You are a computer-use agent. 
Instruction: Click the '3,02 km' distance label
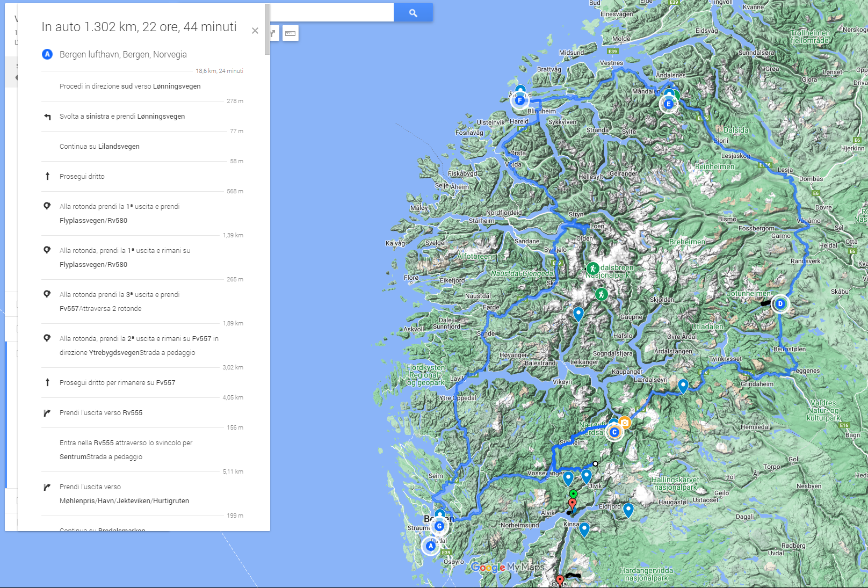pyautogui.click(x=233, y=367)
